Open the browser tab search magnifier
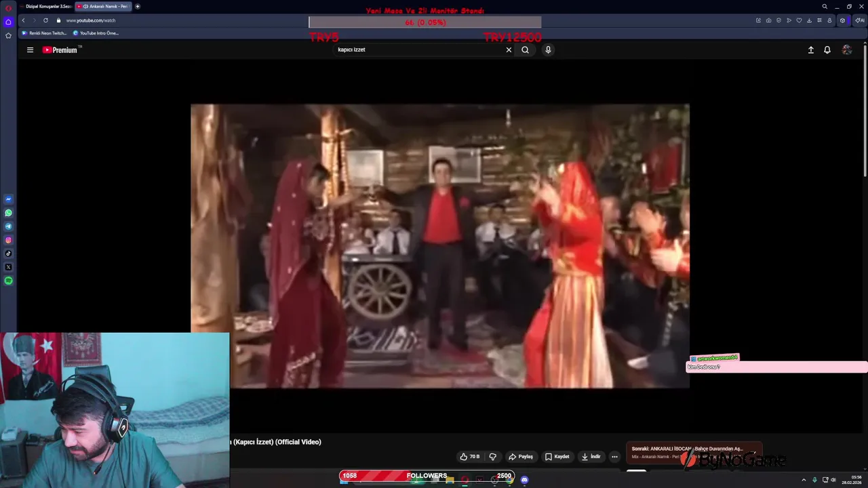 [x=825, y=6]
